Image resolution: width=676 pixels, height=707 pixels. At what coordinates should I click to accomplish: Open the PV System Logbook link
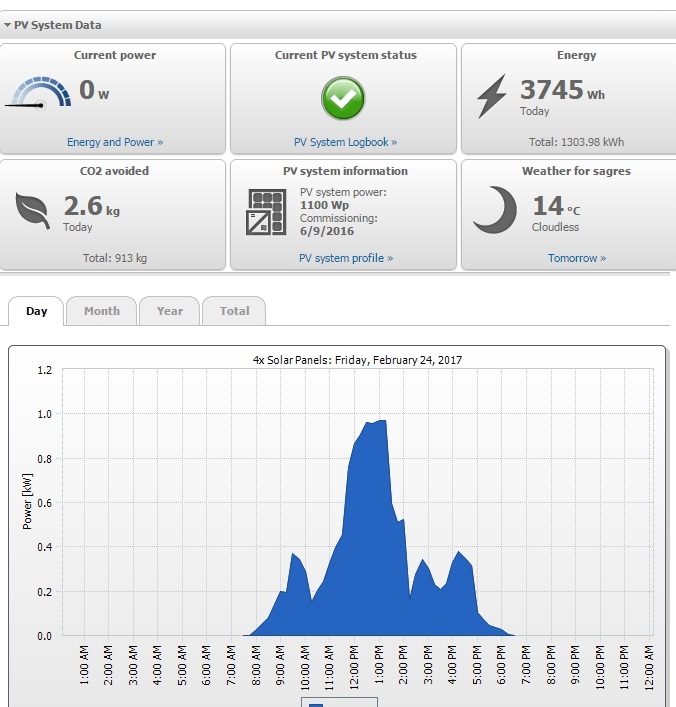[x=345, y=142]
